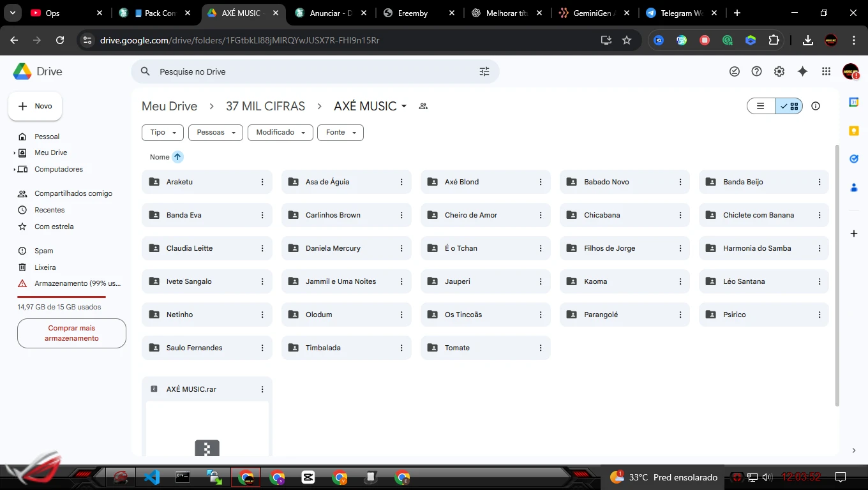
Task: Select the grid layout view
Action: (789, 106)
